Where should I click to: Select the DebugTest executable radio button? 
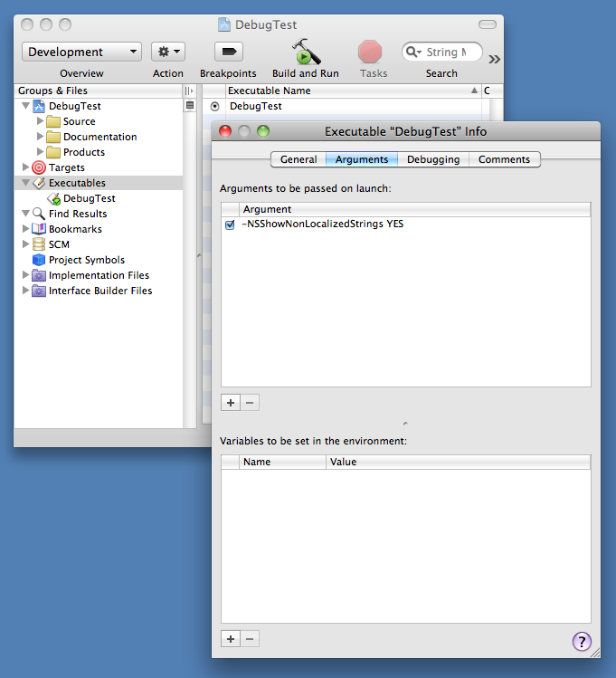214,106
